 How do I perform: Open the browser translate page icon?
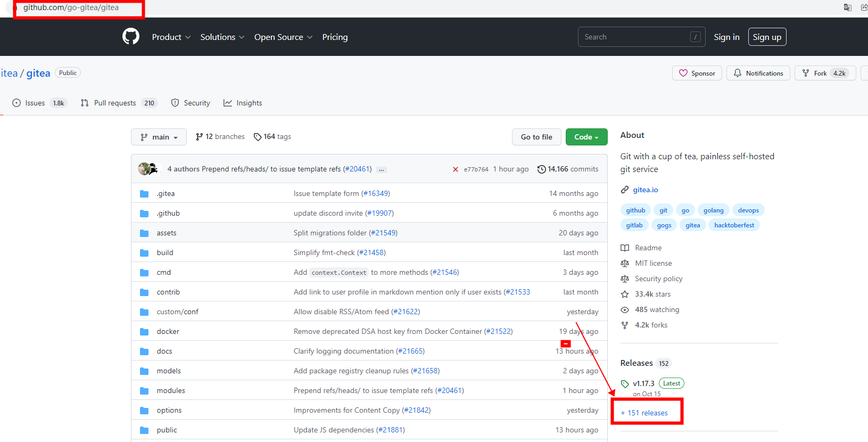click(848, 7)
